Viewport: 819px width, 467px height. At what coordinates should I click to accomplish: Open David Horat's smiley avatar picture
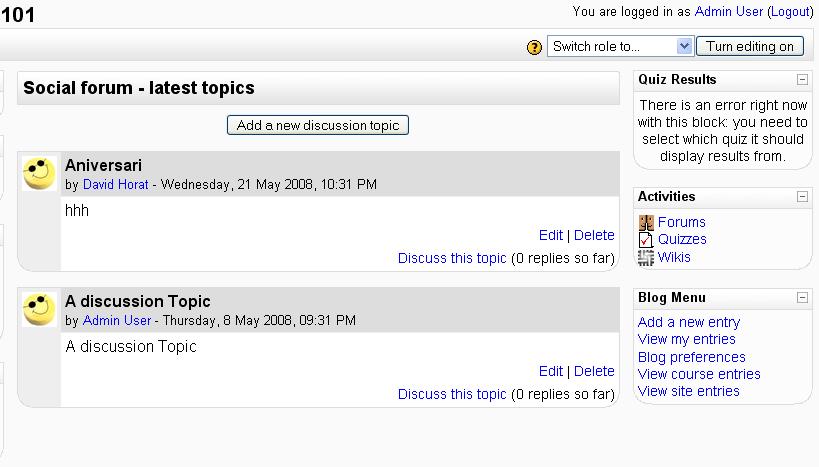coord(39,173)
